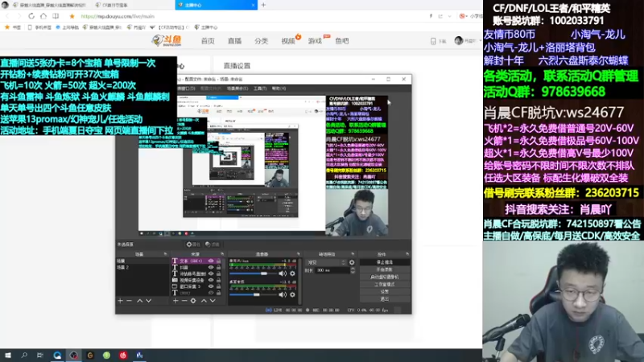Click the LIVE status icon in status bar
Viewport: 644px width, 362px height.
click(x=269, y=310)
